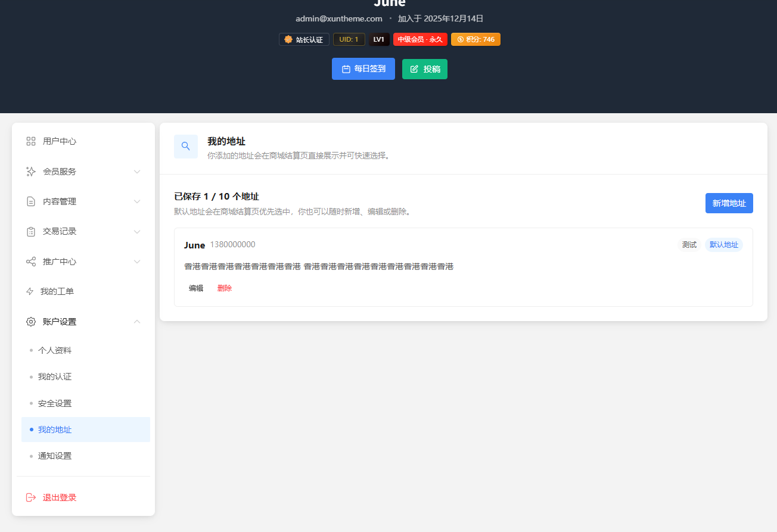Expand the 内容管理 chevron
The height and width of the screenshot is (532, 777).
(137, 201)
